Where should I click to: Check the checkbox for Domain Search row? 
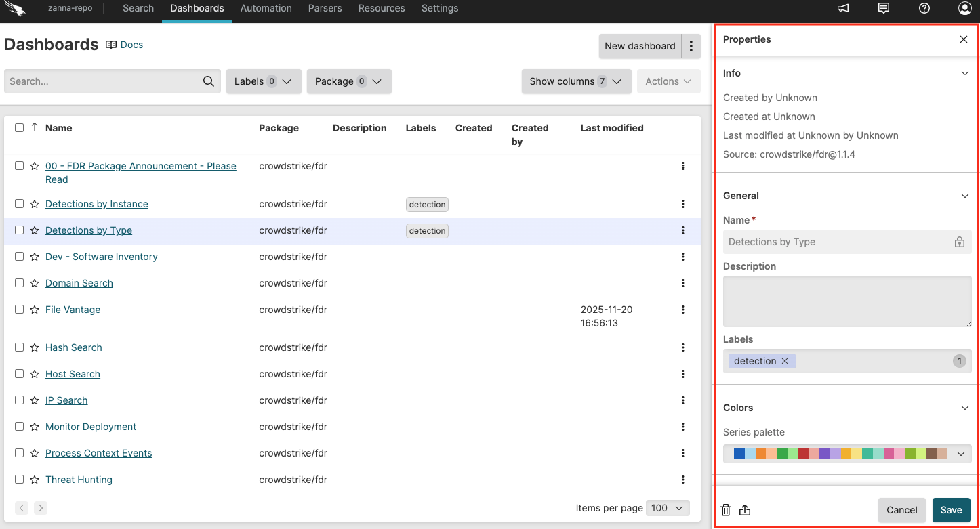19,283
